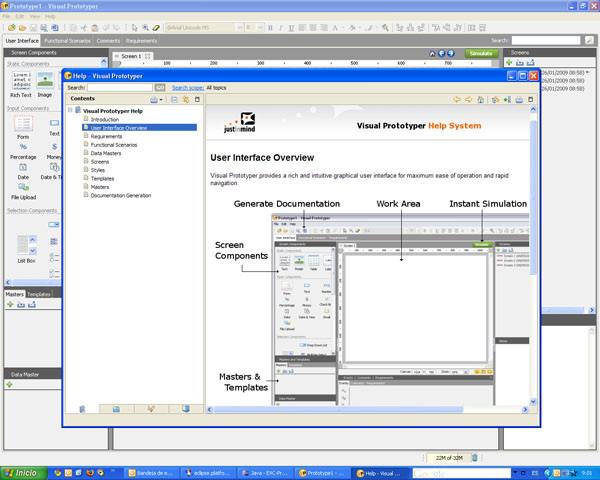600x480 pixels.
Task: Open Masters help topic
Action: click(x=99, y=187)
